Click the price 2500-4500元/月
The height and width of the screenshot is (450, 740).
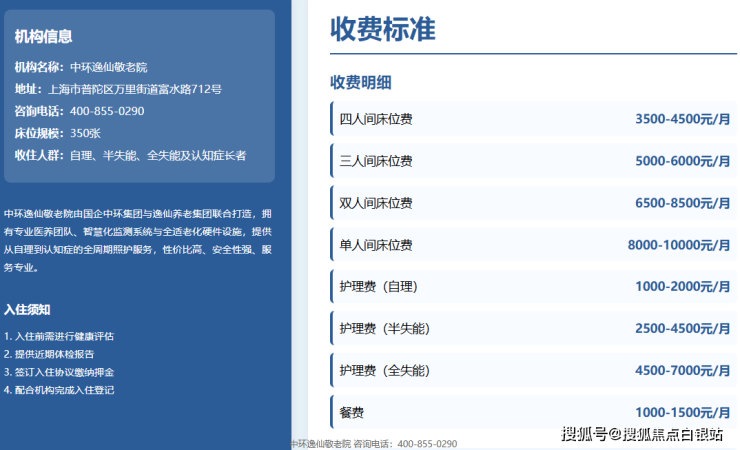682,328
